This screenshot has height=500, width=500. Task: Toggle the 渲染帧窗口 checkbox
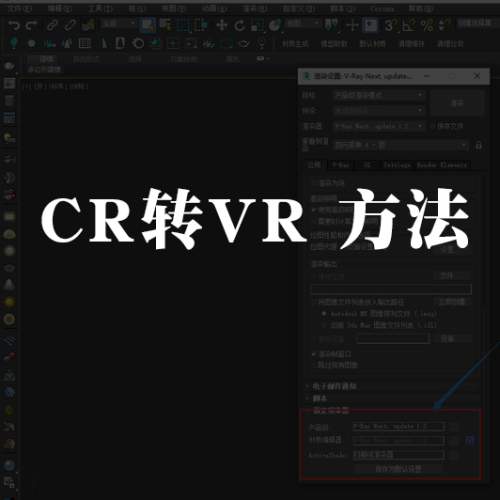point(314,354)
